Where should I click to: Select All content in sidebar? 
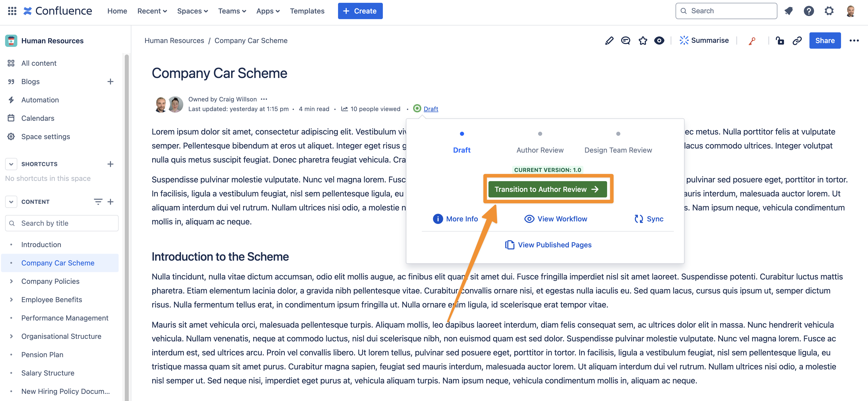click(39, 63)
